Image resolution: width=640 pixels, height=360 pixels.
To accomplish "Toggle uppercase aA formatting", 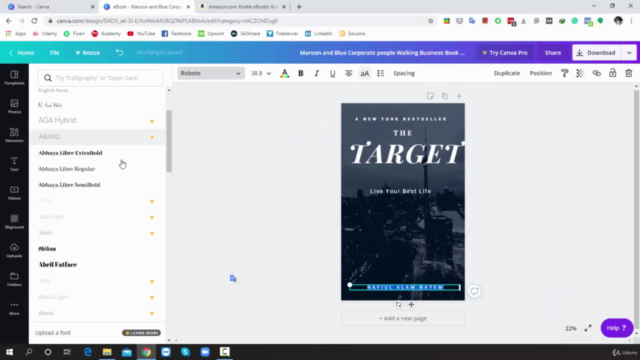I will point(364,73).
